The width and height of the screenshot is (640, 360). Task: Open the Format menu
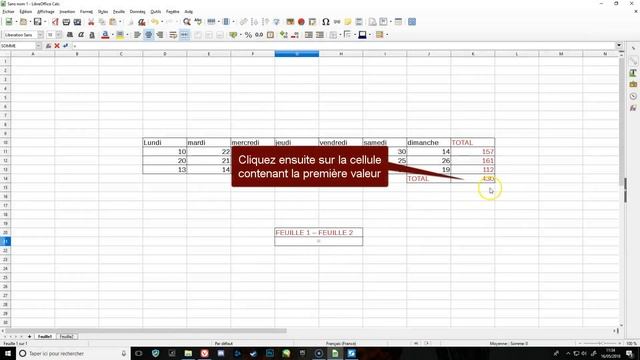click(x=86, y=12)
